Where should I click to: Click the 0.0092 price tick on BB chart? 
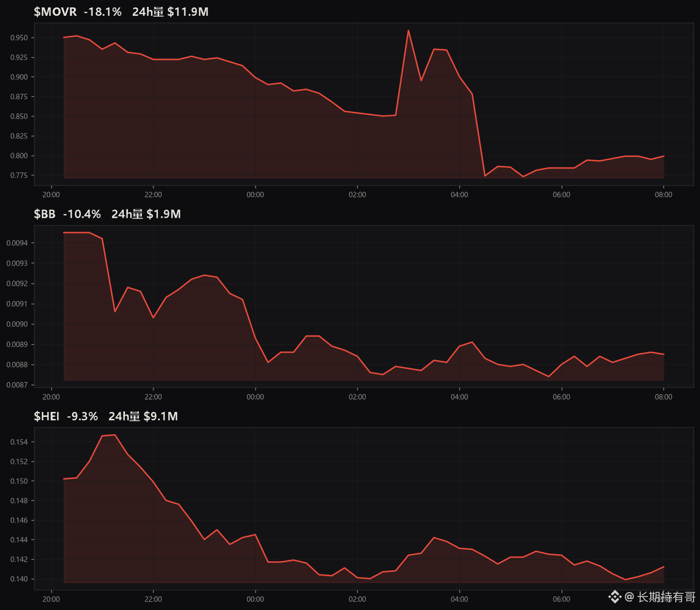[17, 284]
